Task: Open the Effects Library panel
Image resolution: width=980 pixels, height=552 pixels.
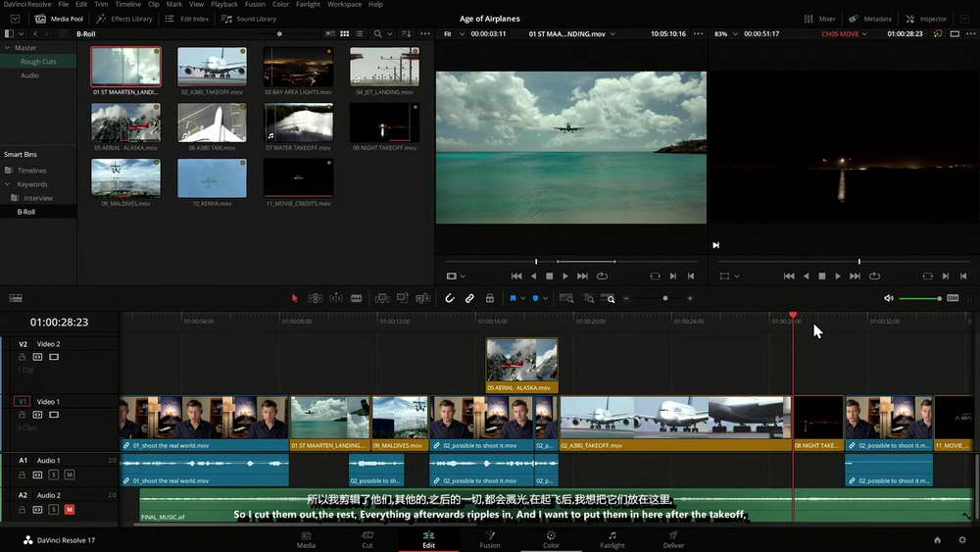Action: pos(124,19)
